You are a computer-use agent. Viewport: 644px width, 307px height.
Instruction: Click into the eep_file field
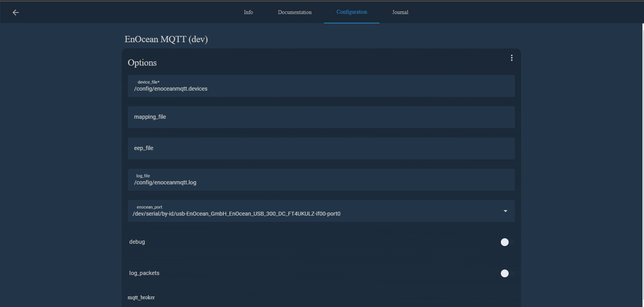(x=321, y=148)
